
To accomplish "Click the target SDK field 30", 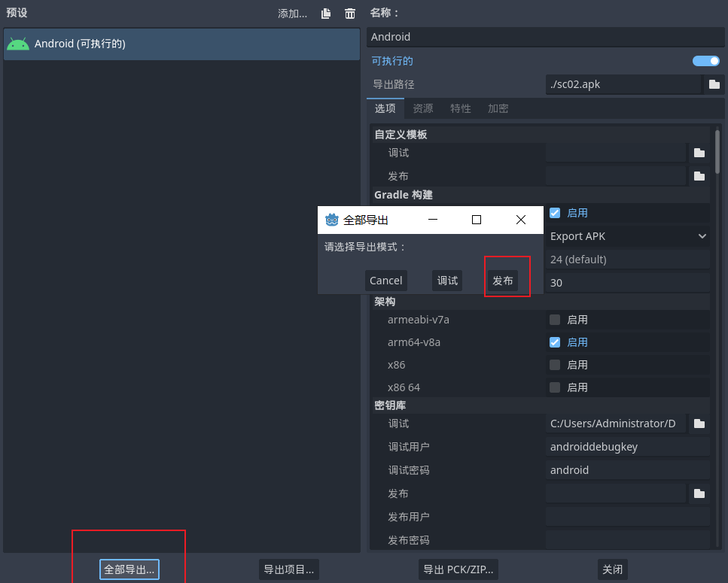I will (x=628, y=282).
